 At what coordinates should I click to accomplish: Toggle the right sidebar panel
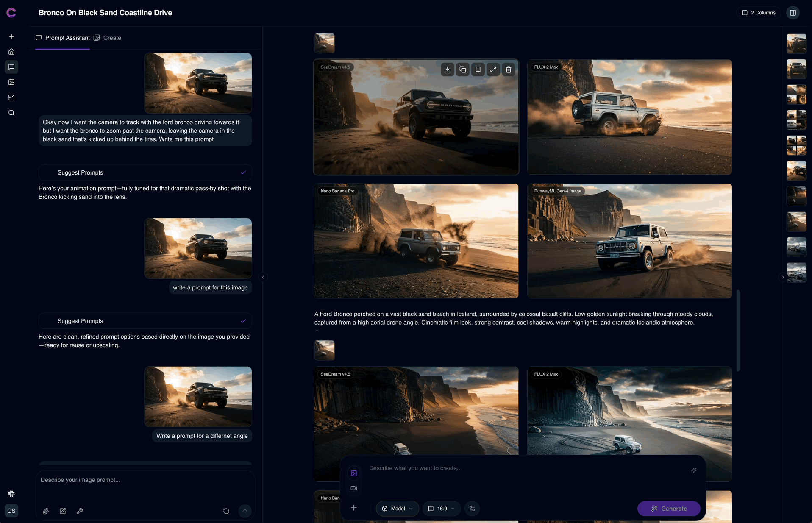tap(793, 13)
